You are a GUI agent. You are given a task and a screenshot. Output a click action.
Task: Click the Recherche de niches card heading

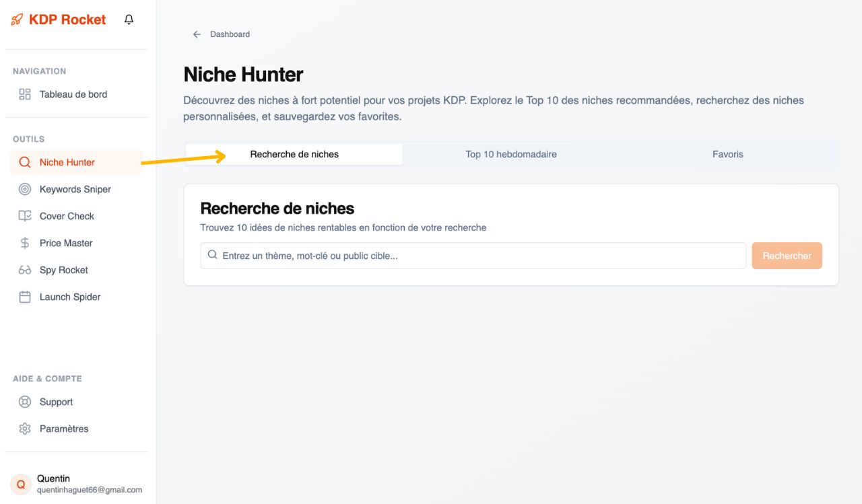277,209
